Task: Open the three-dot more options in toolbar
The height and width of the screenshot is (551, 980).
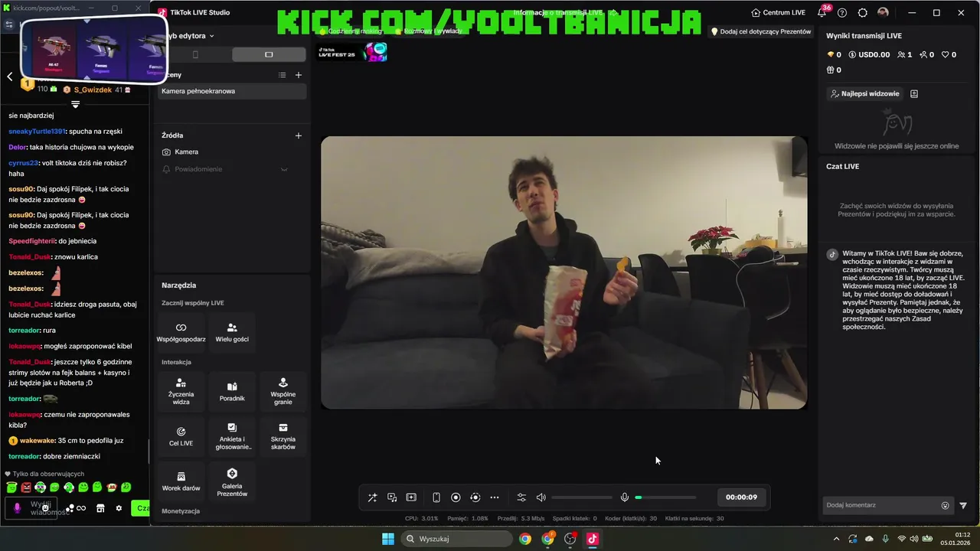Action: [495, 497]
